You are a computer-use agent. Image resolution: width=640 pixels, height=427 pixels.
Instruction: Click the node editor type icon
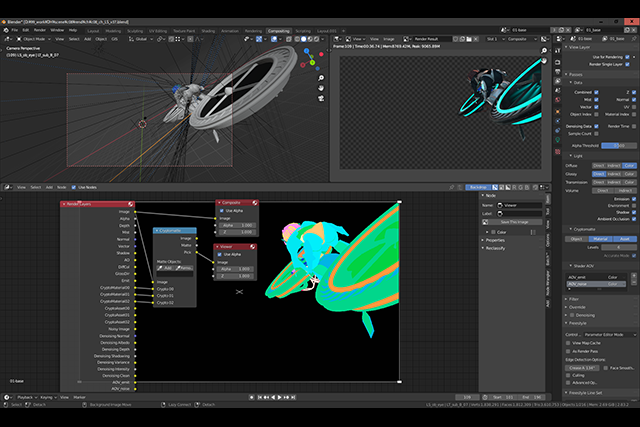tap(8, 187)
